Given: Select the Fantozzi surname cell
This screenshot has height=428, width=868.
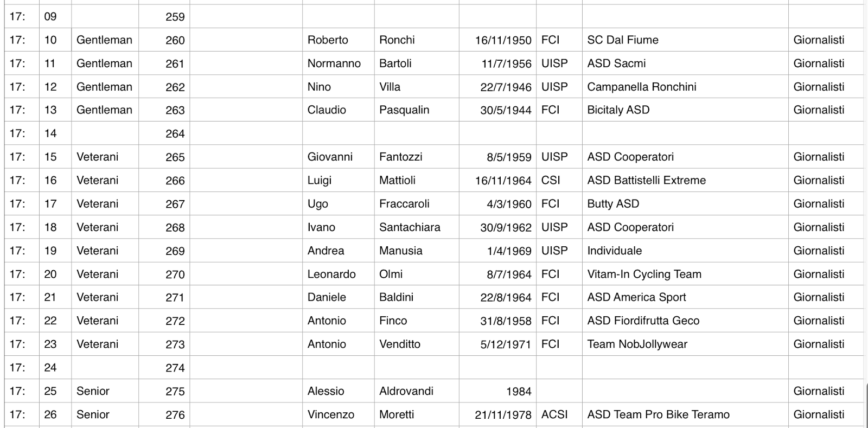Looking at the screenshot, I should click(416, 156).
